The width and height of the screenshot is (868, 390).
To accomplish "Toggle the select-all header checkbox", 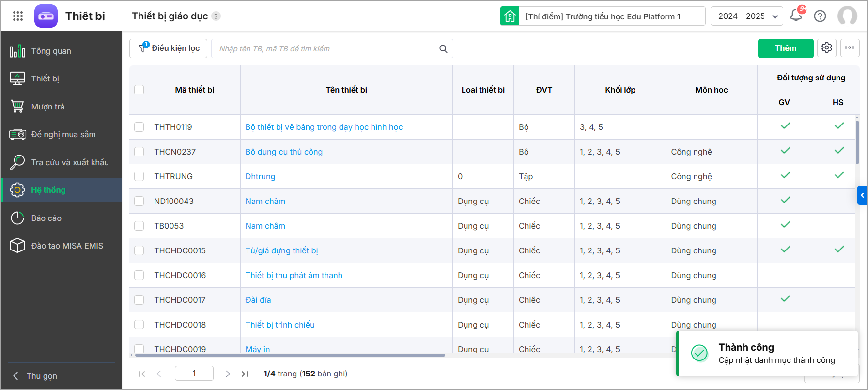I will tap(139, 90).
